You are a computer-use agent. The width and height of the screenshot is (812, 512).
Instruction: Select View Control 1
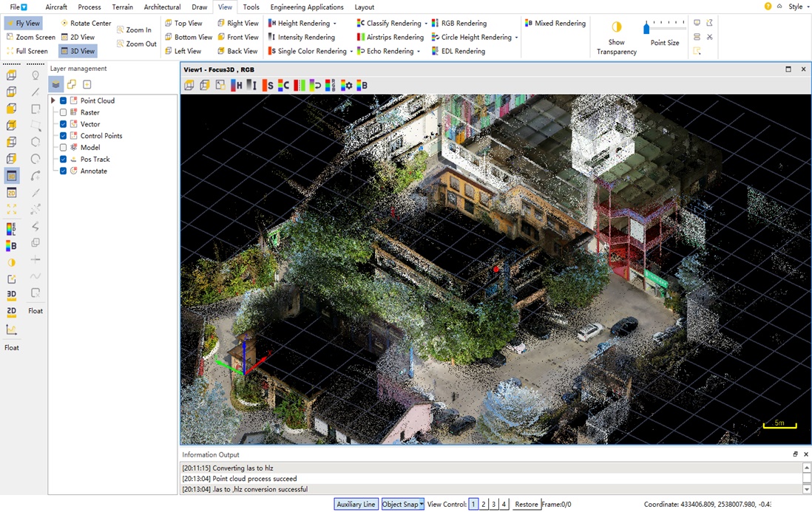click(473, 504)
